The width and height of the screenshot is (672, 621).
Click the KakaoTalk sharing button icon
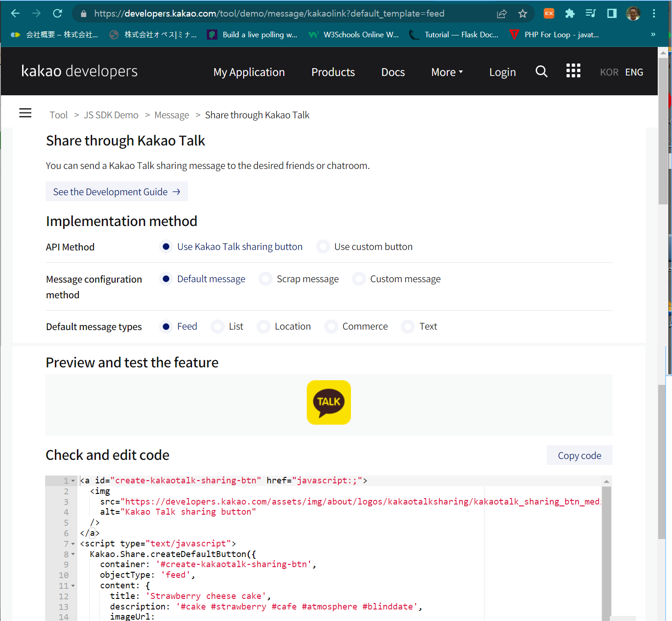click(x=328, y=402)
